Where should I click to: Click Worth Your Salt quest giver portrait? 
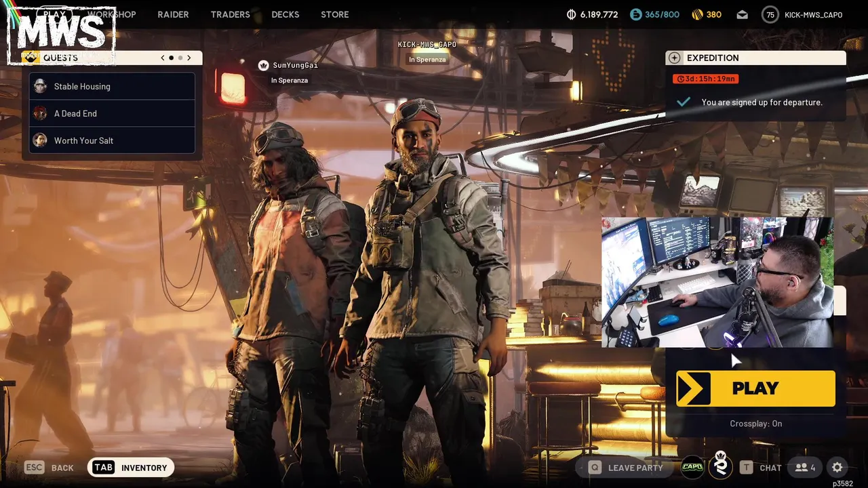[x=41, y=140]
